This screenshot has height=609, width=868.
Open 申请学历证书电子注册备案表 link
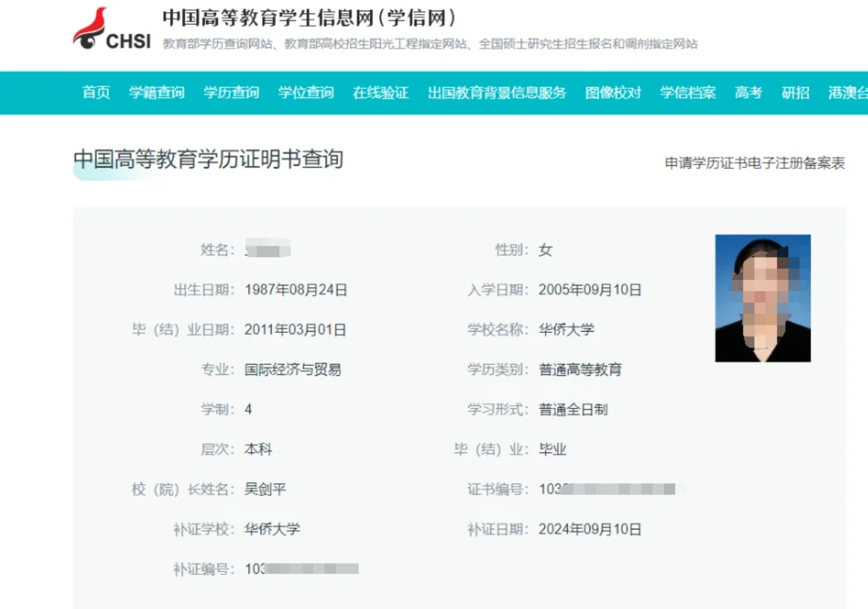[755, 164]
